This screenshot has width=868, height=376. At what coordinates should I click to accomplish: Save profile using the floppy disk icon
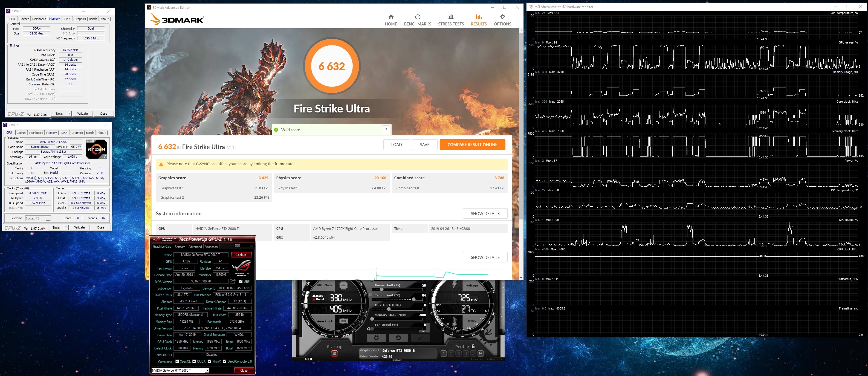point(481,354)
